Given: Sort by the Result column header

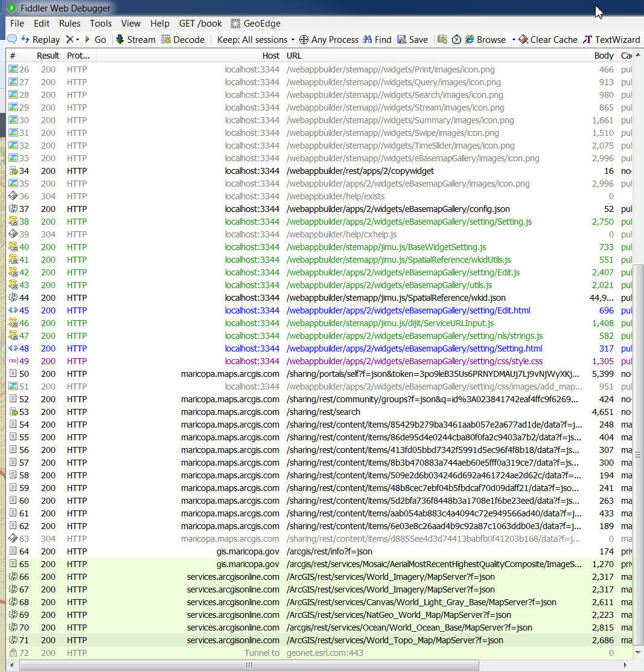Looking at the screenshot, I should (x=48, y=56).
